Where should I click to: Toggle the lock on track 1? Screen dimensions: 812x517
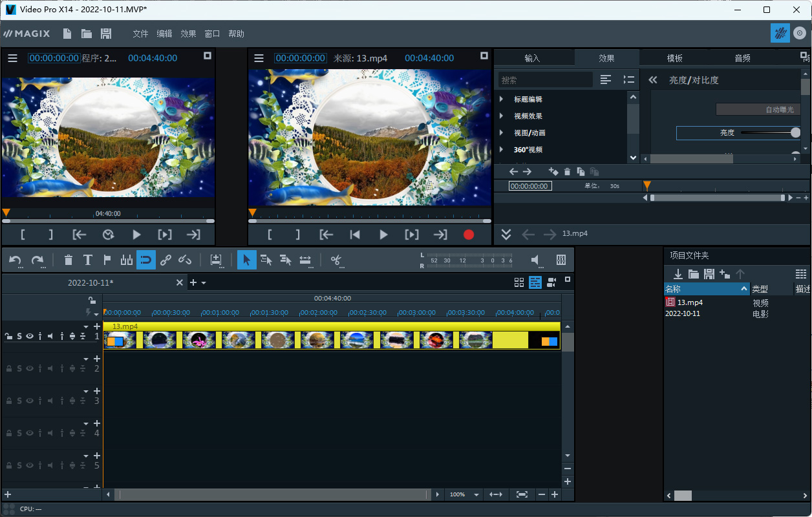(x=9, y=336)
